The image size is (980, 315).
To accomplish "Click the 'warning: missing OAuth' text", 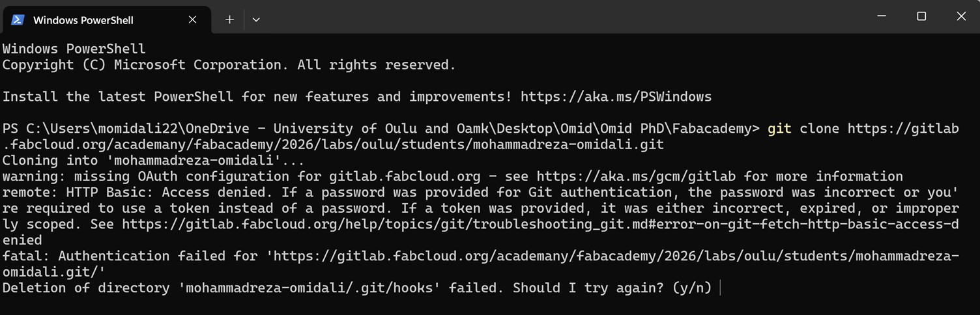I will [163, 176].
